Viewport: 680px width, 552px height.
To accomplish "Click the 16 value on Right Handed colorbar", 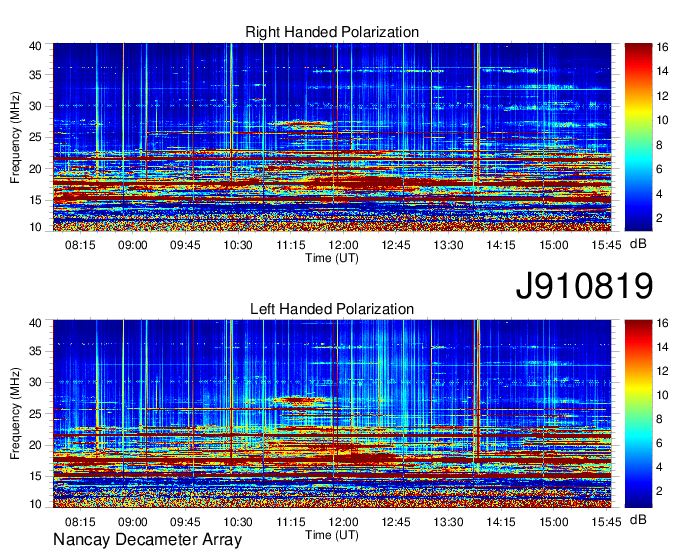I will pos(662,46).
